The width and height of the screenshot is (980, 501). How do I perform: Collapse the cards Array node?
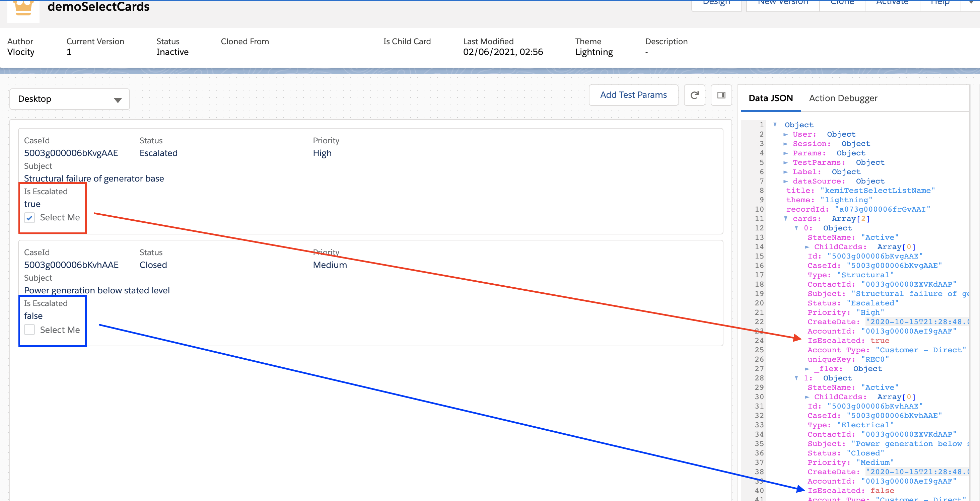[x=786, y=219]
